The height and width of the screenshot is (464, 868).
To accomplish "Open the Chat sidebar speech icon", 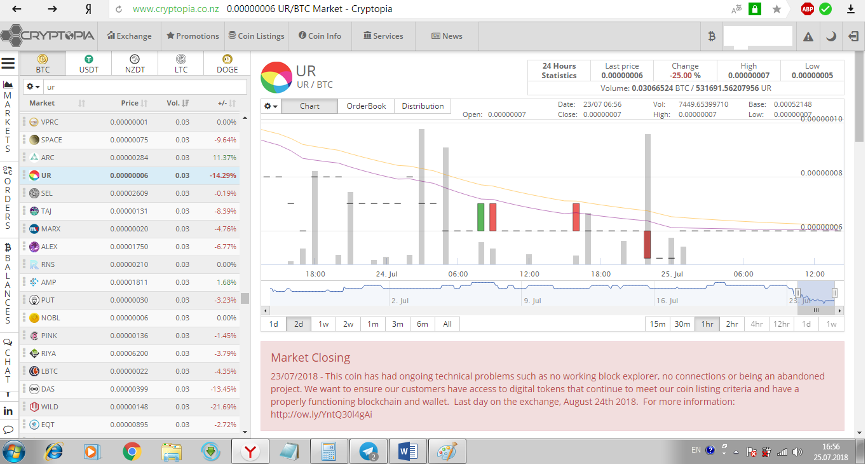I will pos(8,342).
